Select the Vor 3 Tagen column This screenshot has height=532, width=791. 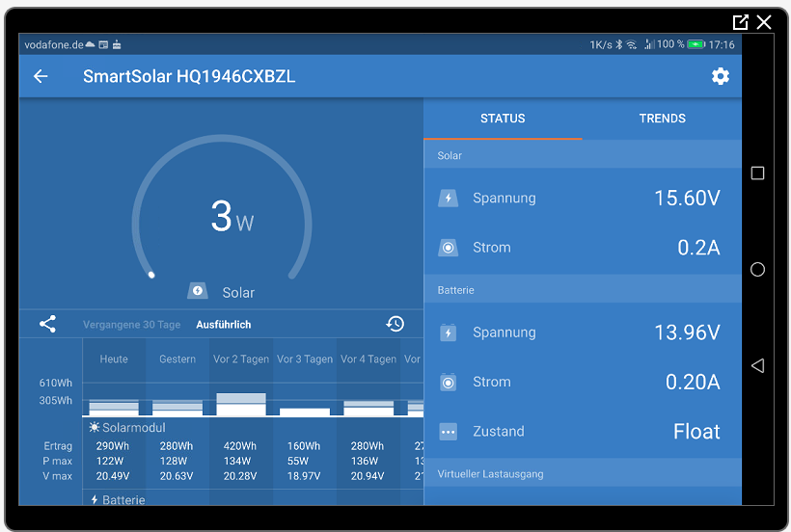coord(305,359)
